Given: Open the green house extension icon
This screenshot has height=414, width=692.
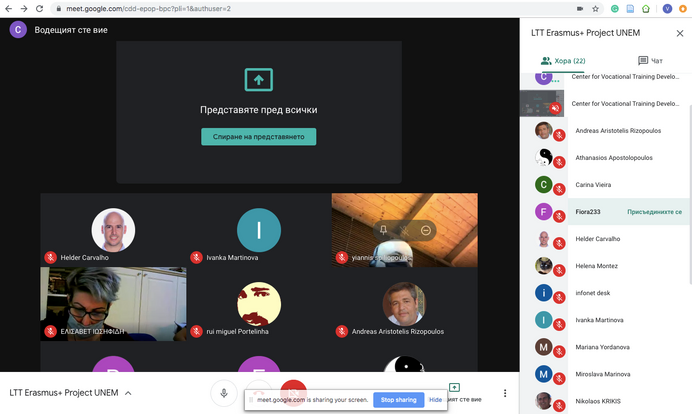Looking at the screenshot, I should pyautogui.click(x=646, y=8).
